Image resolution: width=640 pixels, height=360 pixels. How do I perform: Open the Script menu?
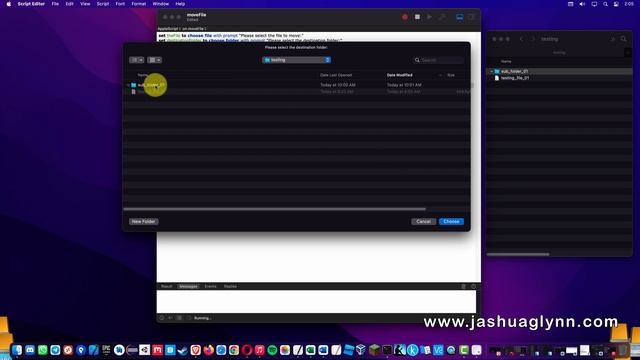[102, 4]
